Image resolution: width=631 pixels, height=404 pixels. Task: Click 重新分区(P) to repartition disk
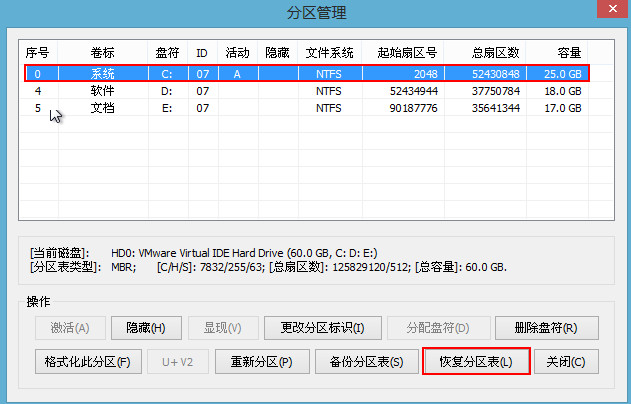[x=262, y=362]
